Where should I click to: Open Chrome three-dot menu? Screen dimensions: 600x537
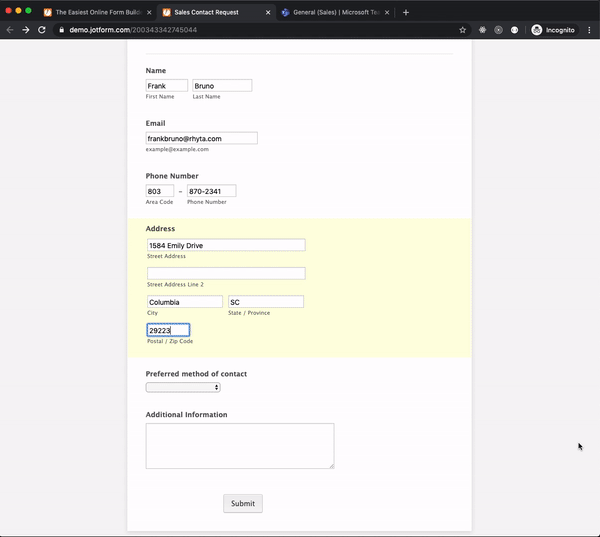[590, 30]
